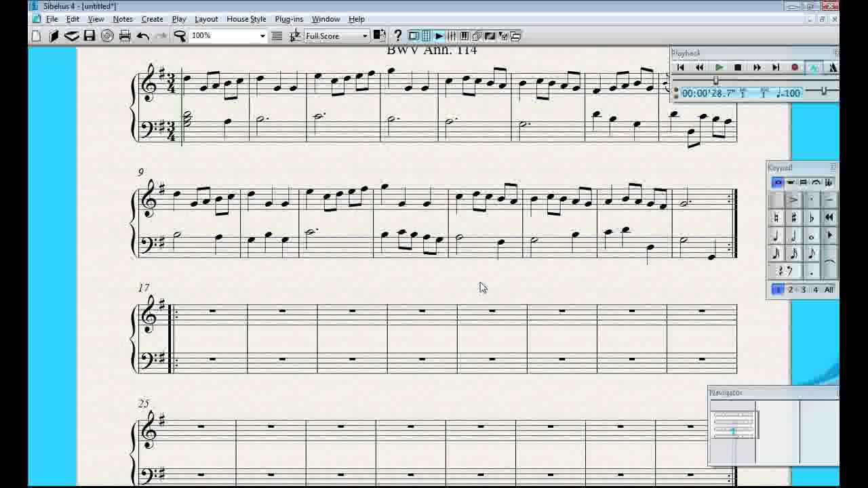The image size is (868, 488).
Task: Toggle the Navigator window toolbar button
Action: click(414, 36)
